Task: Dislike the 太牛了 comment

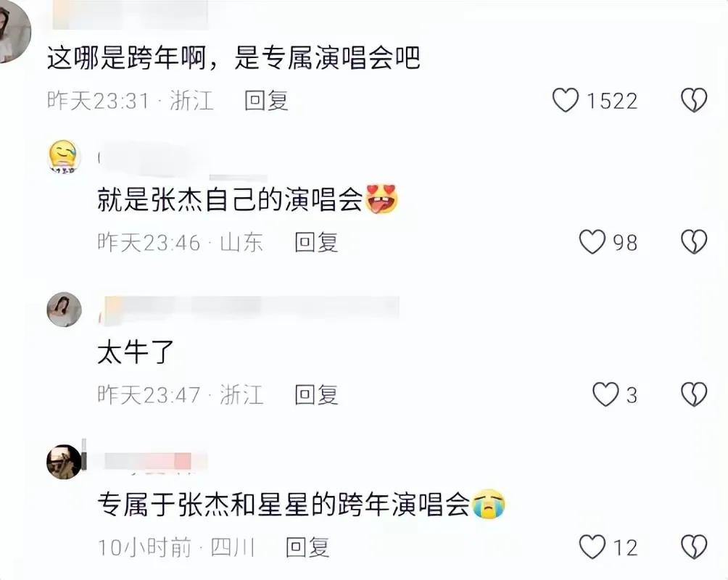Action: 694,394
